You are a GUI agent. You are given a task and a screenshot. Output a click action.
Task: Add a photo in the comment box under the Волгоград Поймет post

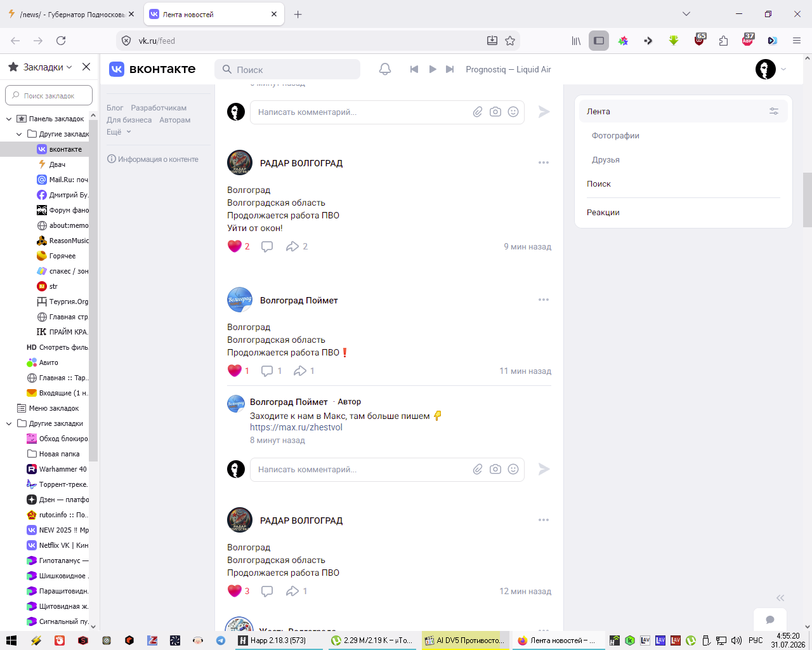coord(495,469)
